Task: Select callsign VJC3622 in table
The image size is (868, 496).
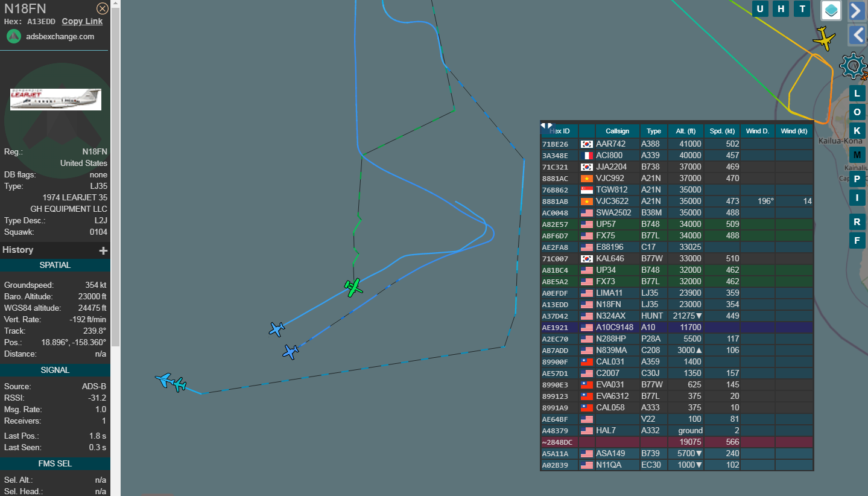Action: pyautogui.click(x=612, y=202)
